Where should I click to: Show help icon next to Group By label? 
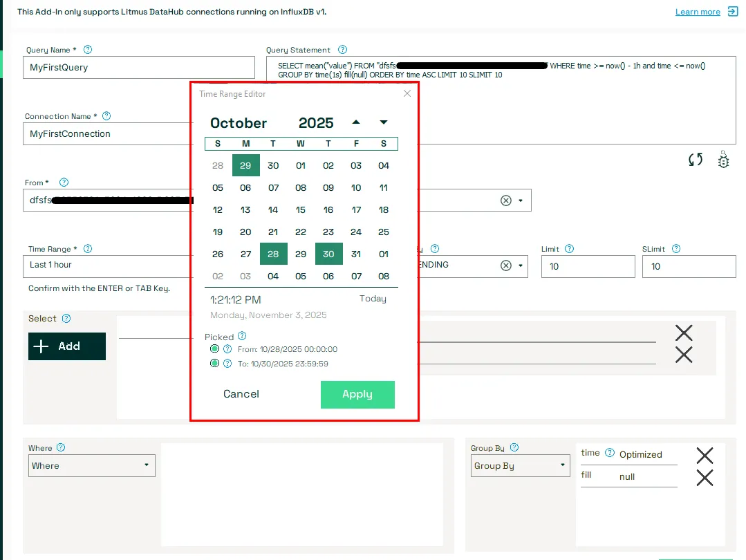pyautogui.click(x=514, y=447)
